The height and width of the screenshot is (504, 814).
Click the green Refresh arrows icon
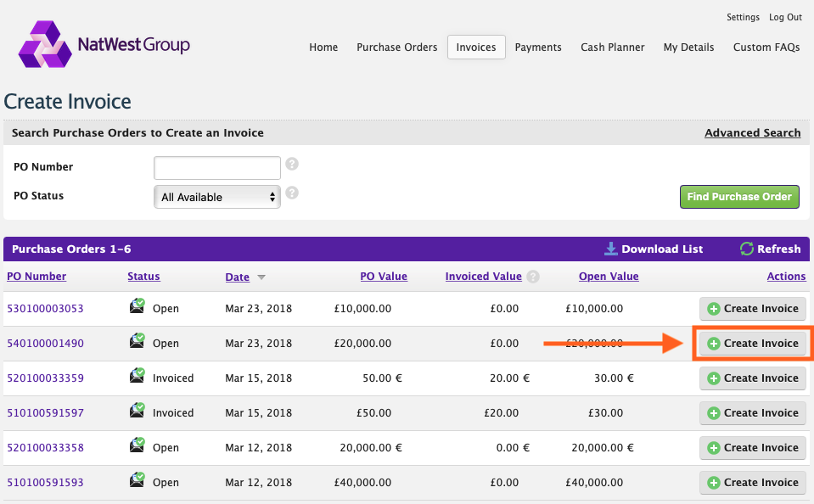(746, 249)
